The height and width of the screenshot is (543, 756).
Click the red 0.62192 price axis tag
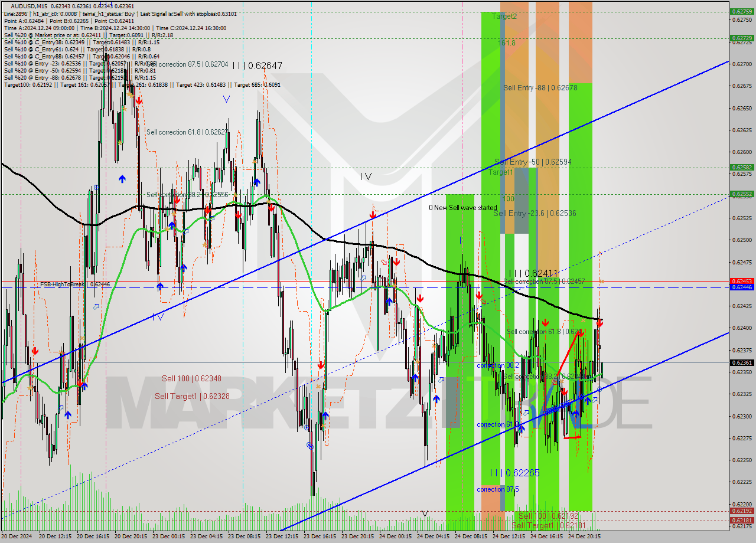click(x=741, y=511)
